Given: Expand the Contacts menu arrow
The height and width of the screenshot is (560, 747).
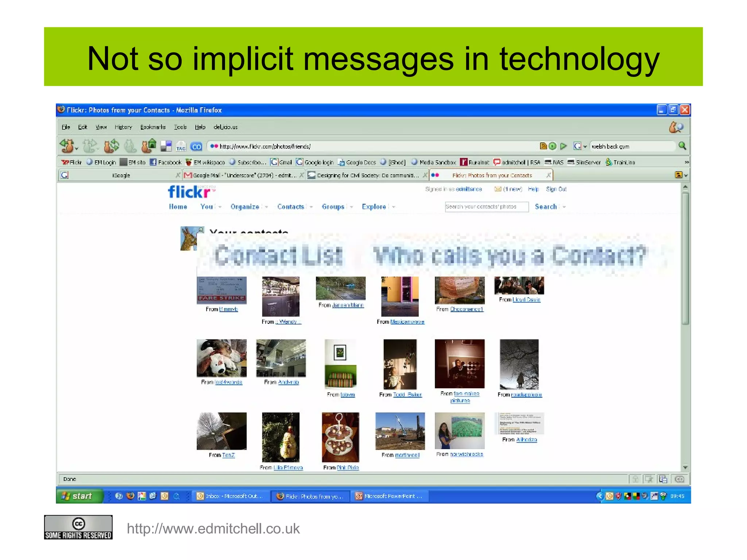Looking at the screenshot, I should pos(311,207).
